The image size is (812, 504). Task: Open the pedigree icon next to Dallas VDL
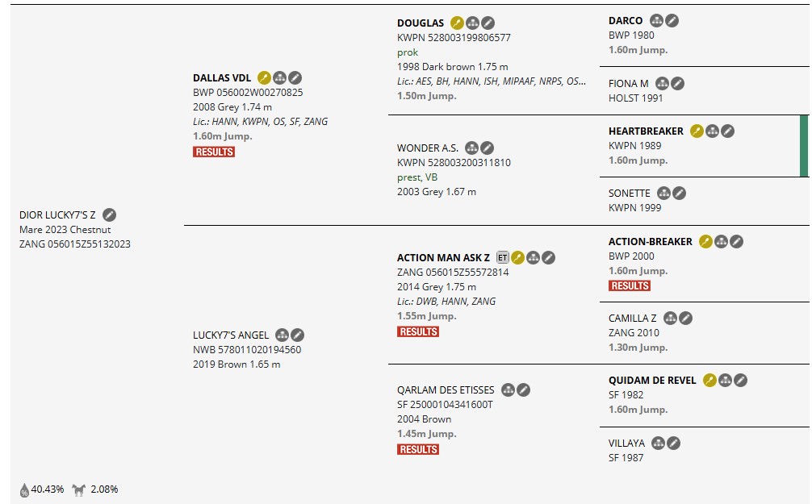[279, 78]
